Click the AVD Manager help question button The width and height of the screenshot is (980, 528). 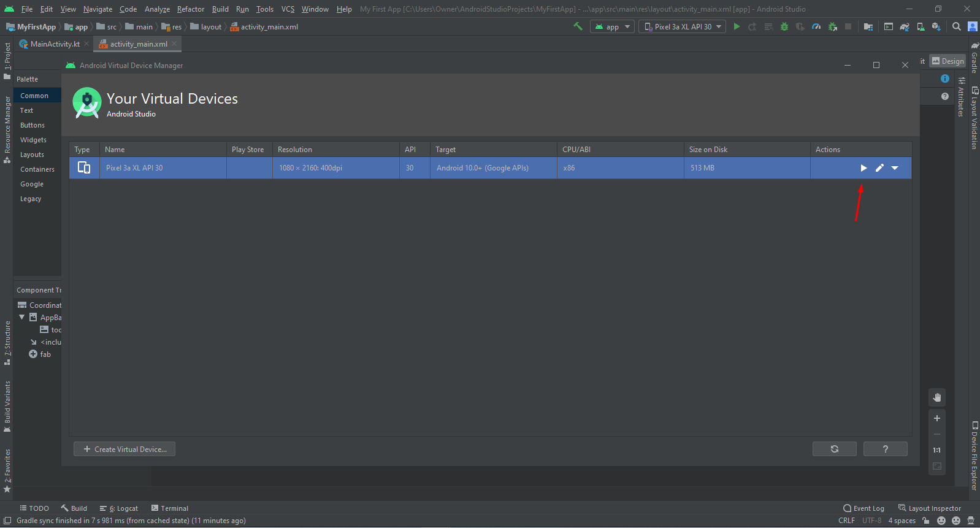[886, 450]
